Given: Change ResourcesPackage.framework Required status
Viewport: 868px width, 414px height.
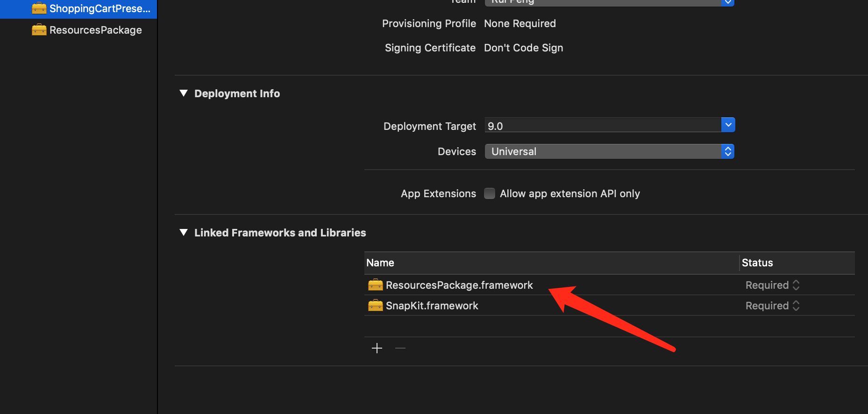Looking at the screenshot, I should click(773, 285).
